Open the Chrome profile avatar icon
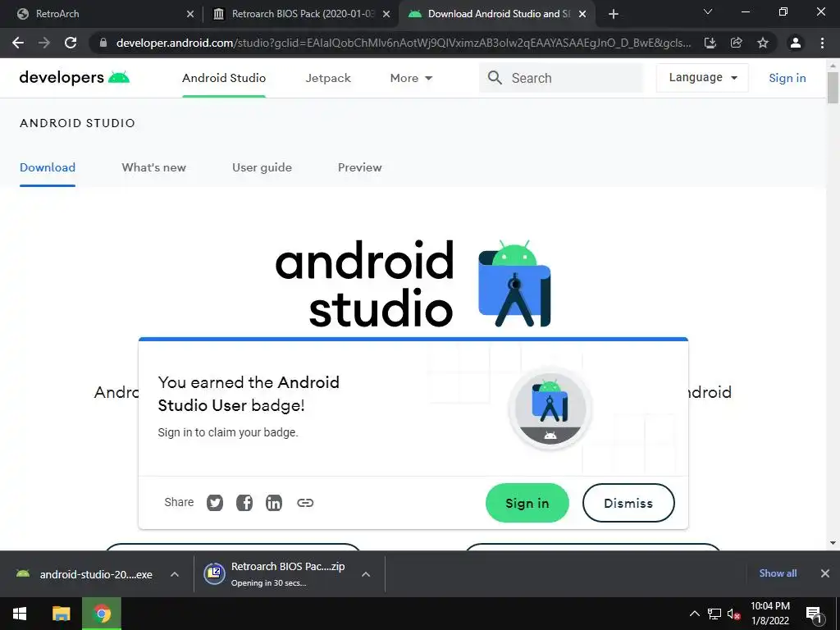This screenshot has height=630, width=840. (796, 43)
